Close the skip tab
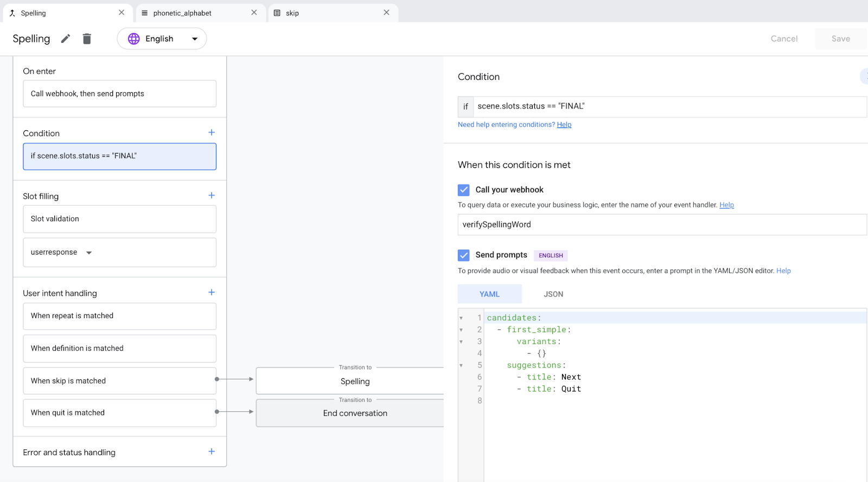 tap(386, 12)
